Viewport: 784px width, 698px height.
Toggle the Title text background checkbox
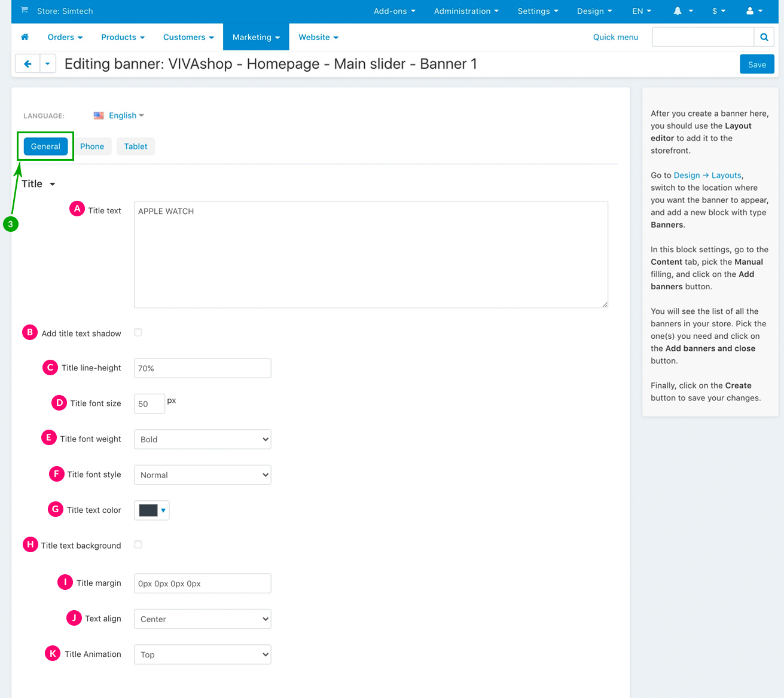point(138,545)
